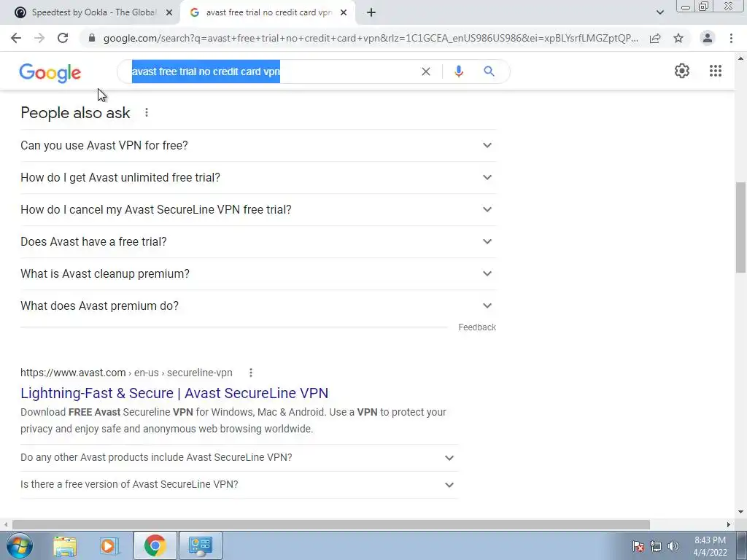Click the Feedback link
747x560 pixels.
click(x=477, y=327)
